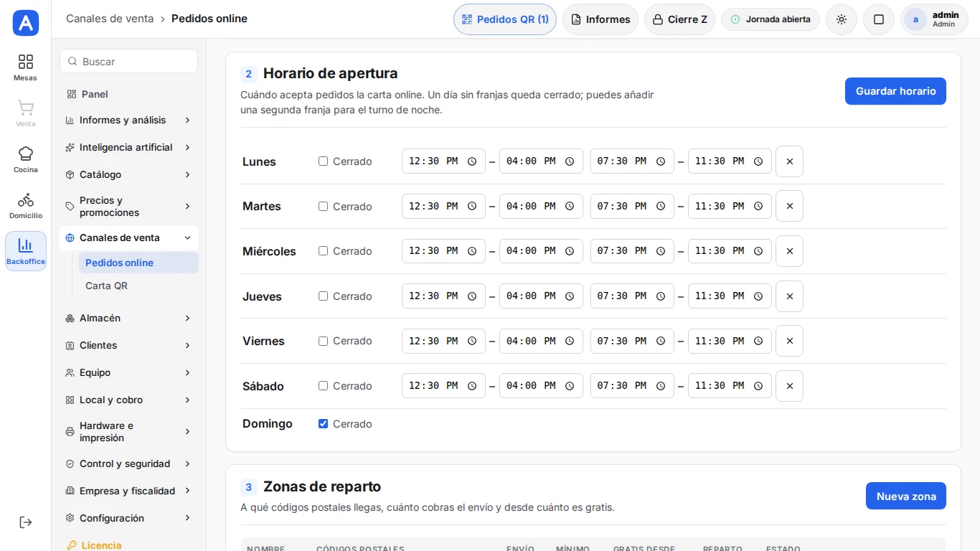Image resolution: width=980 pixels, height=551 pixels.
Task: Expand the Almacén section
Action: tap(129, 319)
